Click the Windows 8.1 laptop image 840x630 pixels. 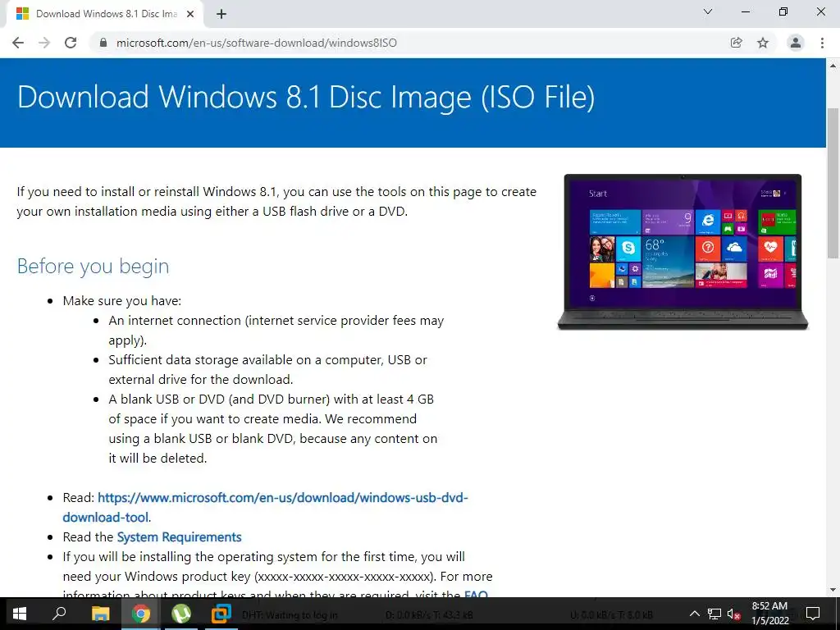point(682,252)
